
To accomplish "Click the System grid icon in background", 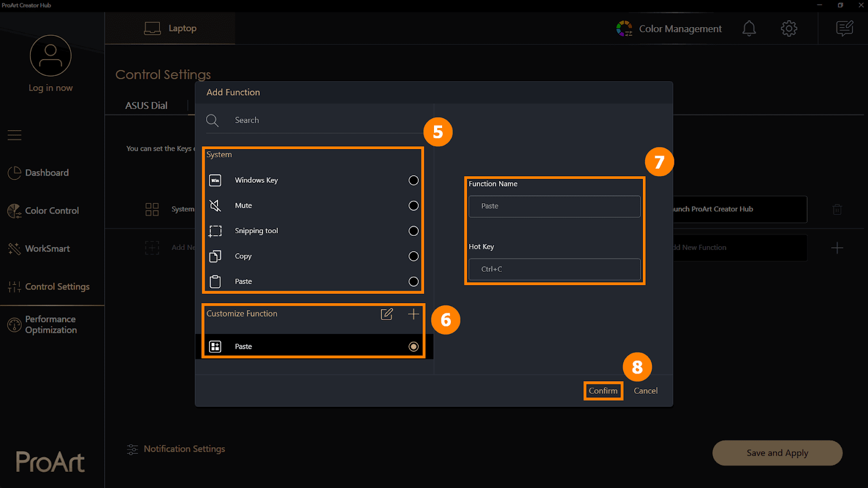I will click(x=152, y=209).
